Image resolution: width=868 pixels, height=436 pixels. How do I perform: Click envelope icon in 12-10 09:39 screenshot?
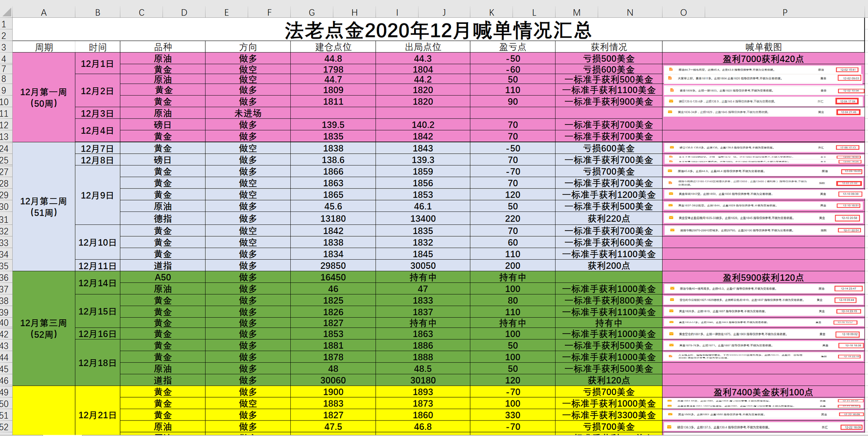[x=671, y=194]
